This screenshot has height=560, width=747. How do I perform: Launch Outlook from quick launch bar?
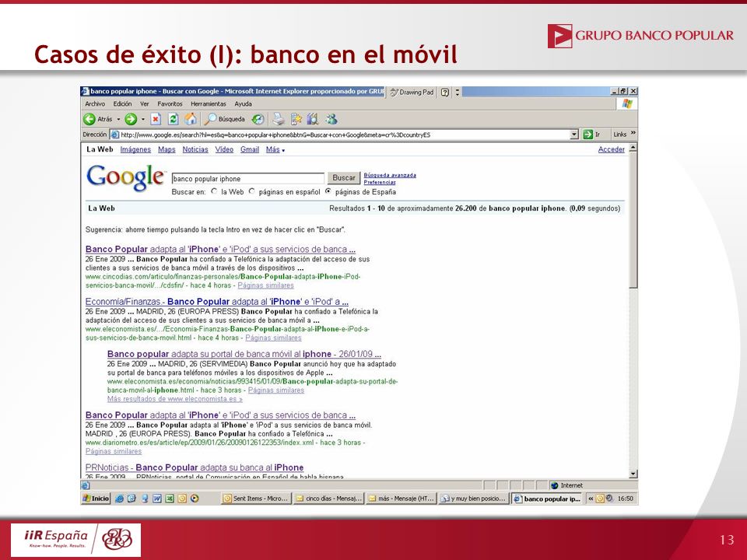181,499
